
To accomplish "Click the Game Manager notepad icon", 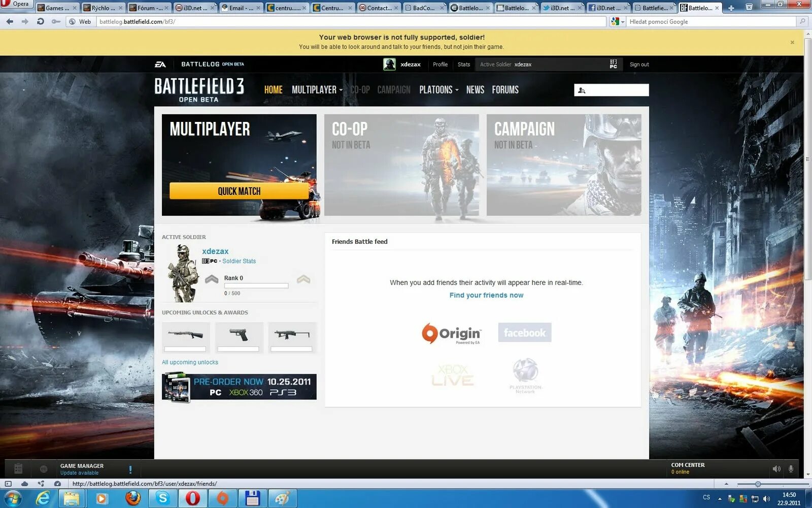I will pos(18,469).
